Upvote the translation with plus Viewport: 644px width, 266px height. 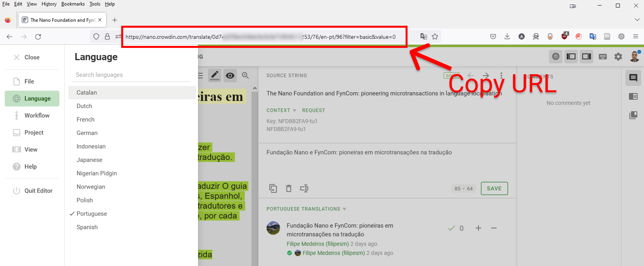coord(478,228)
